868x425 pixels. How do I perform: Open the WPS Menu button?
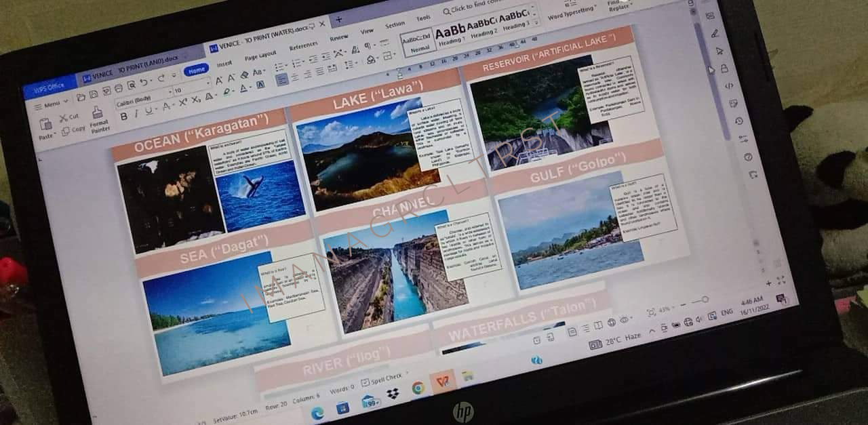click(x=52, y=104)
